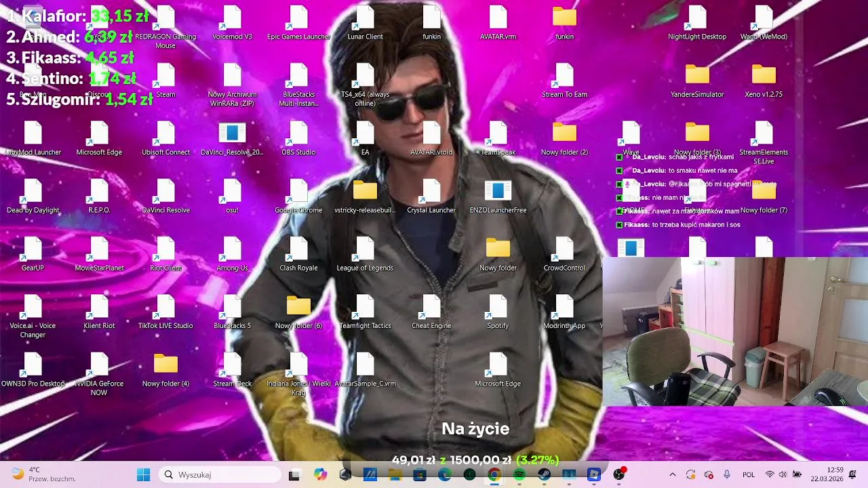Open the Teamfight Tactics shortcut

(x=365, y=311)
